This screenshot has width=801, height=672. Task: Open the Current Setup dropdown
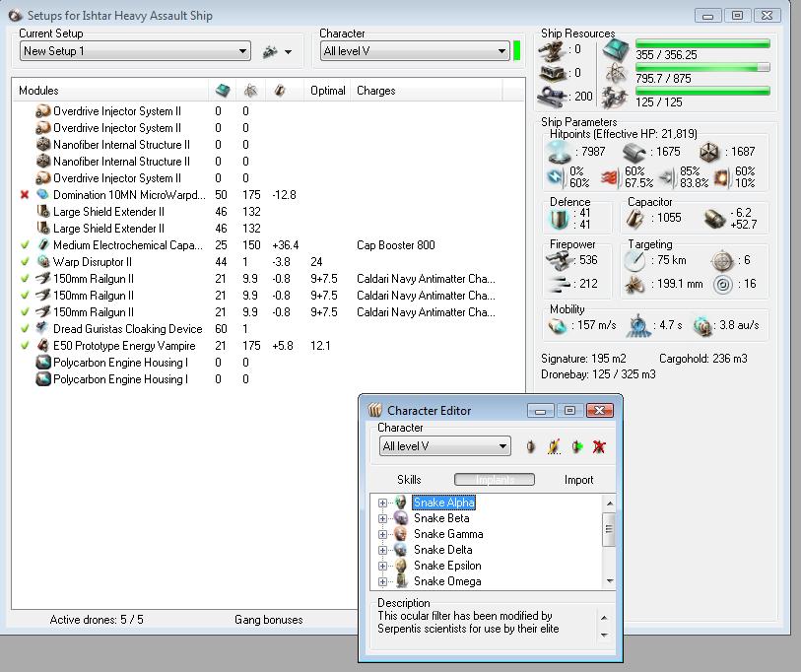click(136, 51)
